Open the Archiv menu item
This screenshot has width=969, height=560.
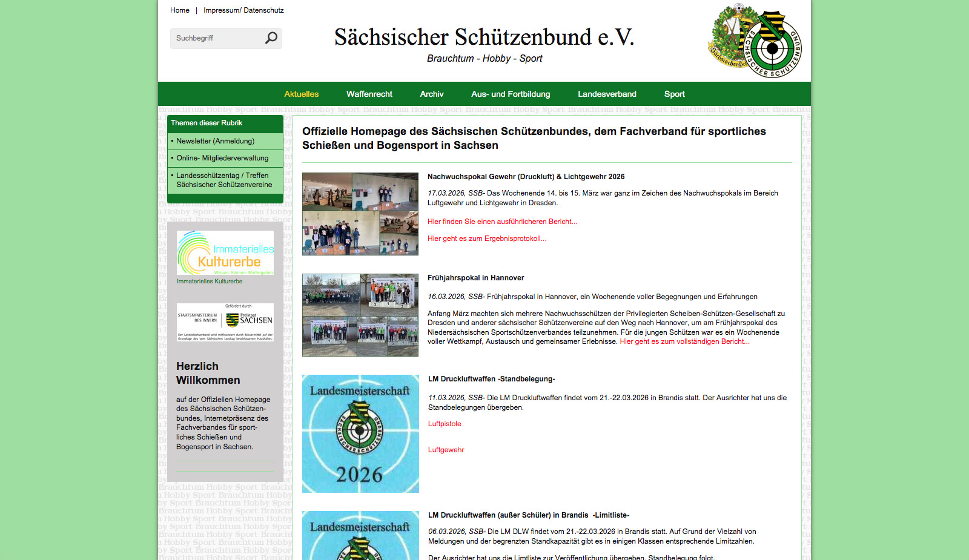point(432,94)
